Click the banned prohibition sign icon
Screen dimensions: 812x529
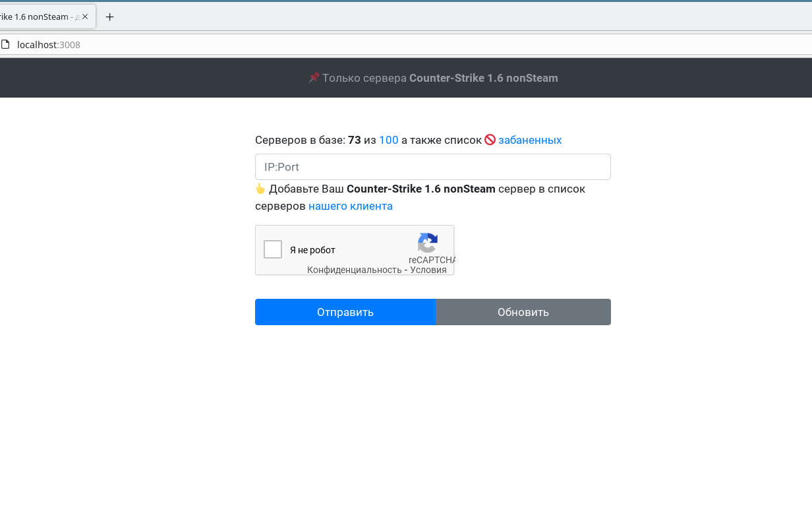(490, 140)
